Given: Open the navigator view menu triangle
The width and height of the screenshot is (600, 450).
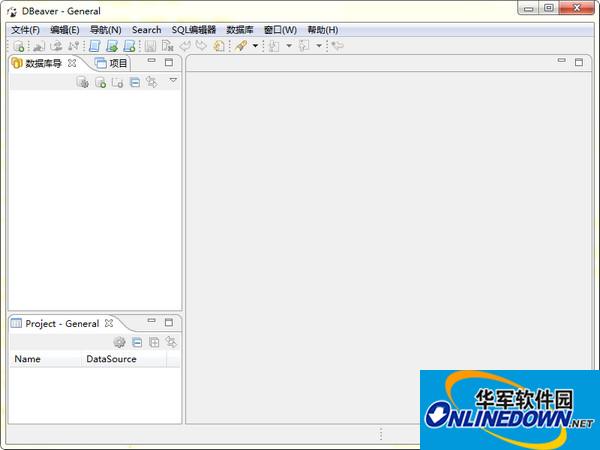Looking at the screenshot, I should 173,80.
